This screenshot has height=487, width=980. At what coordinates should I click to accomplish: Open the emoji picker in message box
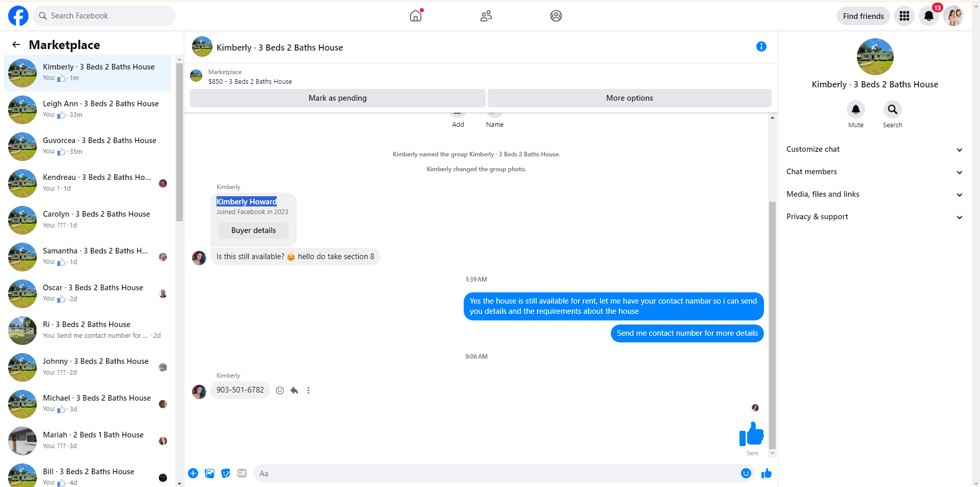(746, 473)
